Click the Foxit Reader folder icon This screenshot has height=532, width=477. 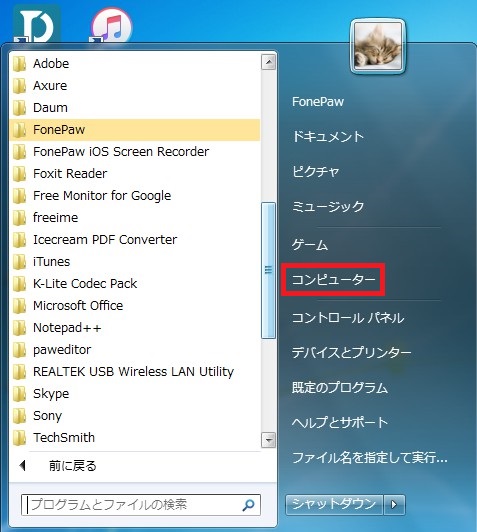19,174
